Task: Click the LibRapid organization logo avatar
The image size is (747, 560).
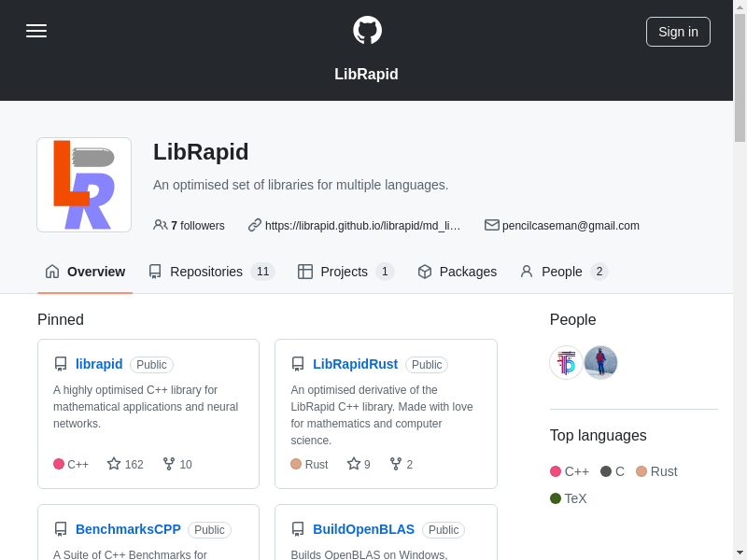Action: click(x=84, y=185)
